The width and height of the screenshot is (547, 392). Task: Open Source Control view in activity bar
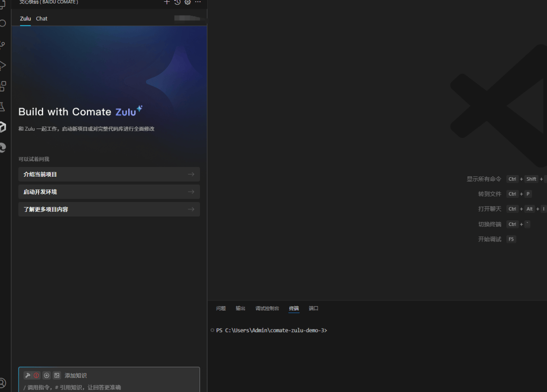coord(3,44)
